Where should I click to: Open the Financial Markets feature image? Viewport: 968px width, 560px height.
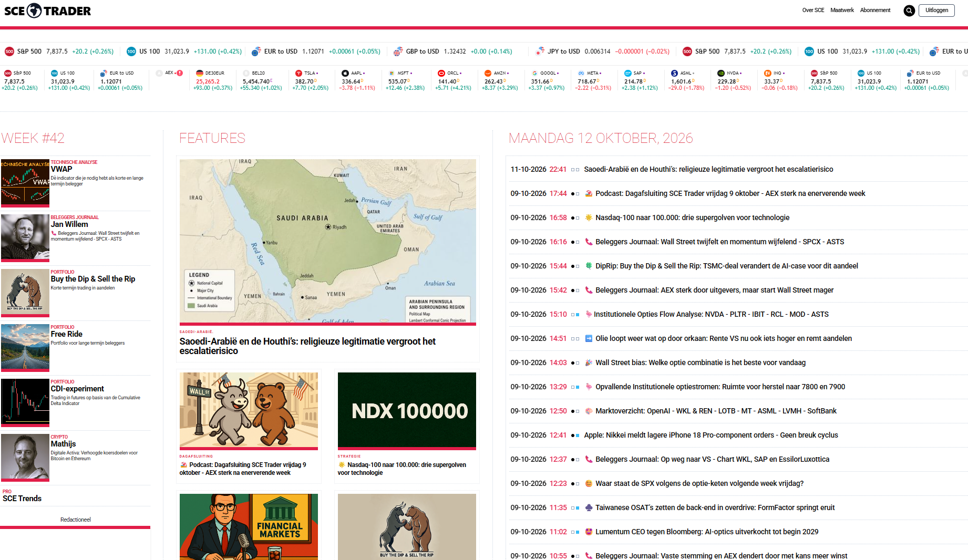pyautogui.click(x=249, y=527)
